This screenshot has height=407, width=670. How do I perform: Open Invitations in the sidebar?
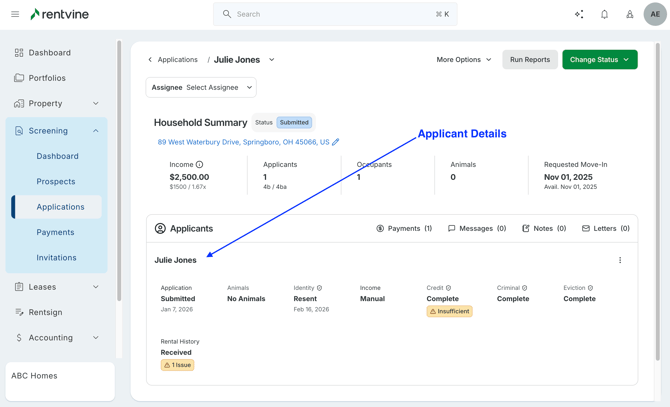tap(56, 258)
